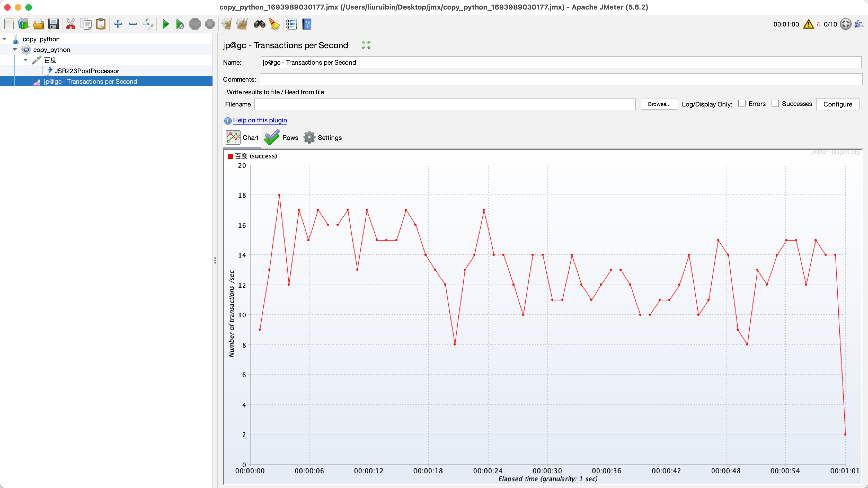The image size is (868, 488).
Task: Click the green maximize-panel arrows icon
Action: [366, 45]
